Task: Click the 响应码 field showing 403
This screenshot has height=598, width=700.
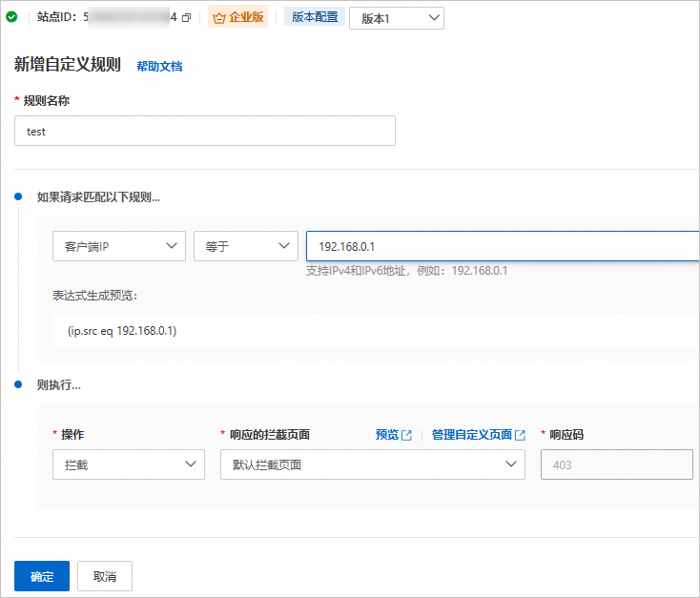Action: 617,464
